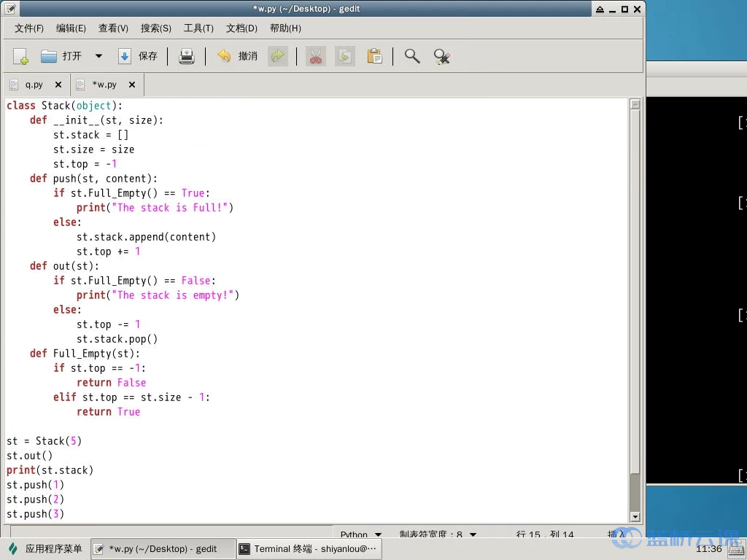Image resolution: width=747 pixels, height=560 pixels.
Task: Open the 文件(F) menu
Action: point(29,28)
